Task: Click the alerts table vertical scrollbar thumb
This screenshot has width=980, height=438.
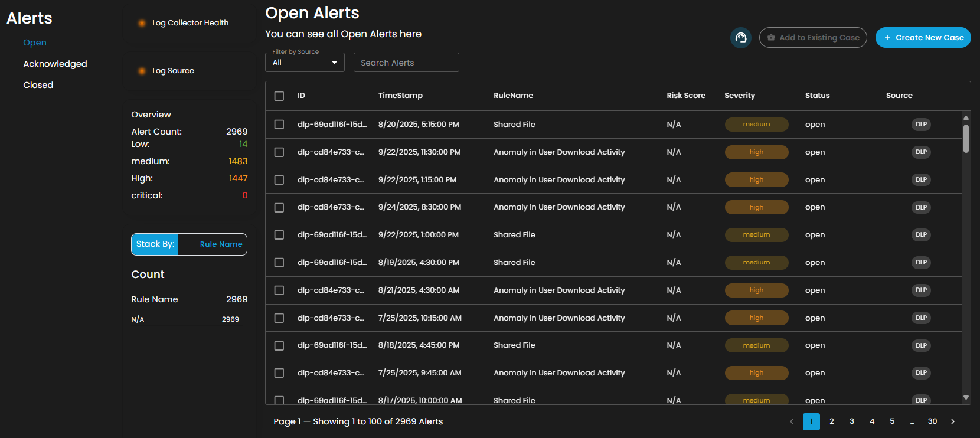Action: point(966,138)
